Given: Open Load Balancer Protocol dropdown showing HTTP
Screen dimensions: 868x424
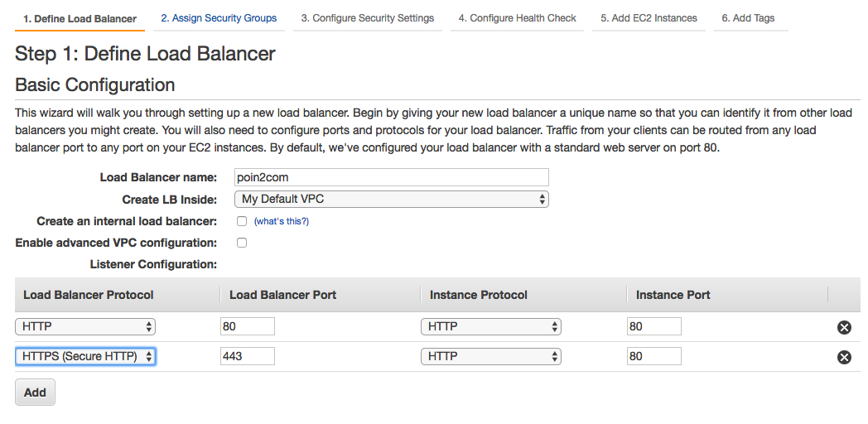Looking at the screenshot, I should pos(85,326).
